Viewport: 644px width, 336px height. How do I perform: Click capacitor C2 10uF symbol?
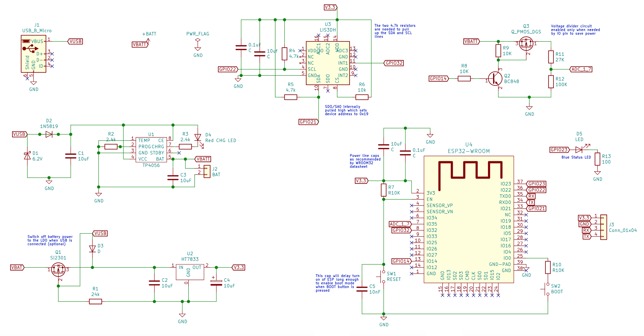point(154,283)
